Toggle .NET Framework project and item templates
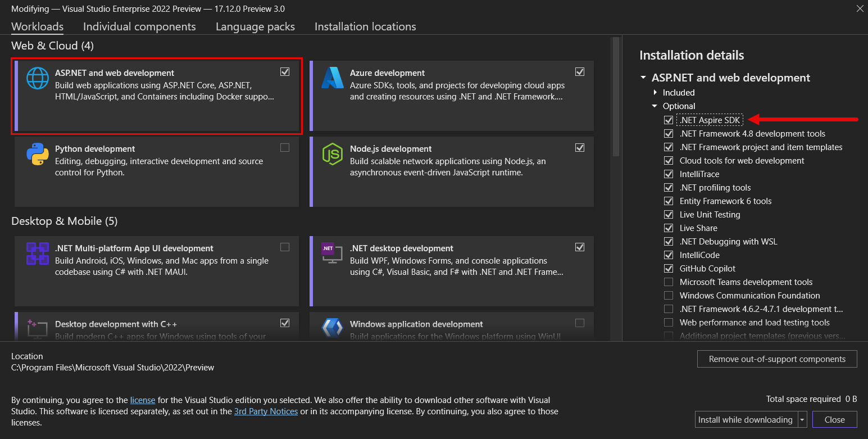Image resolution: width=868 pixels, height=439 pixels. point(669,147)
